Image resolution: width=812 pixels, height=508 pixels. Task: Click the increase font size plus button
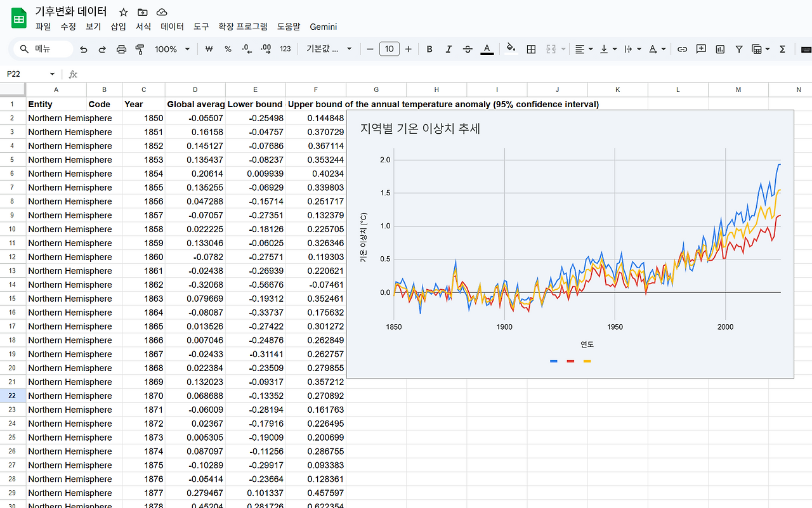[x=408, y=49]
